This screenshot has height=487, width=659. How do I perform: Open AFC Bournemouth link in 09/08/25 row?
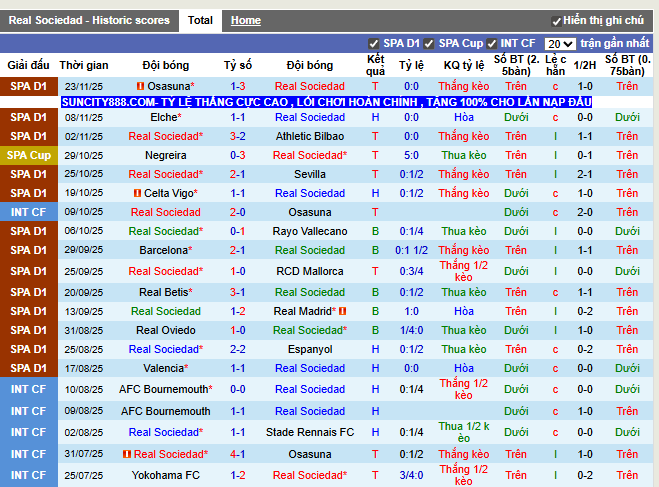[166, 411]
